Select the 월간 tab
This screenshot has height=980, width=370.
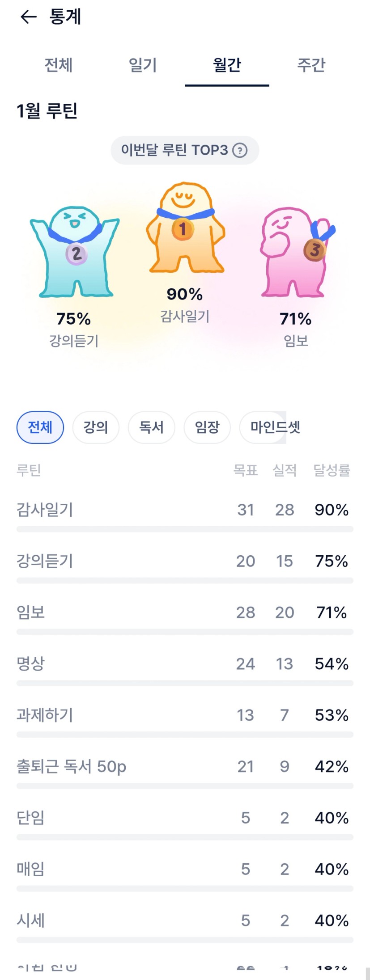(x=227, y=65)
